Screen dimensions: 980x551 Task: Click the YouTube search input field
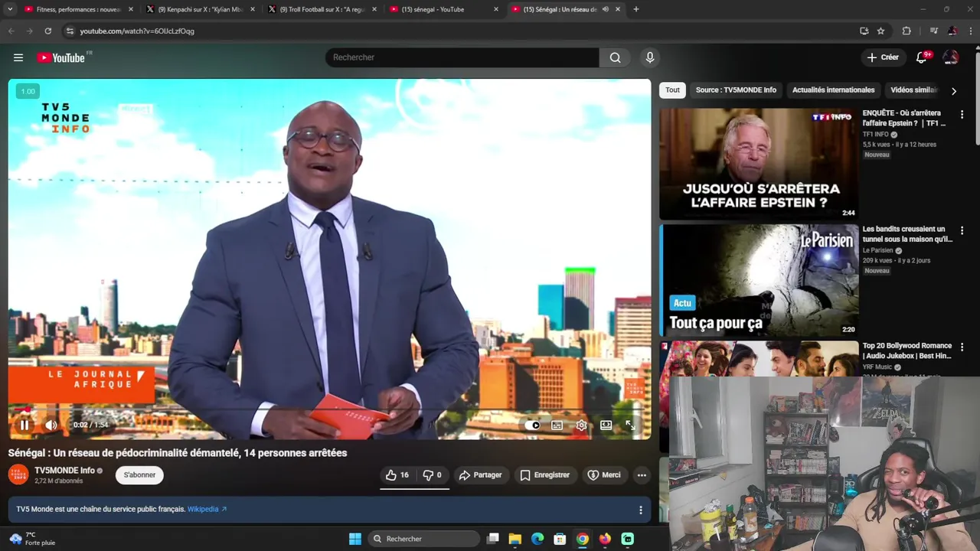click(462, 57)
